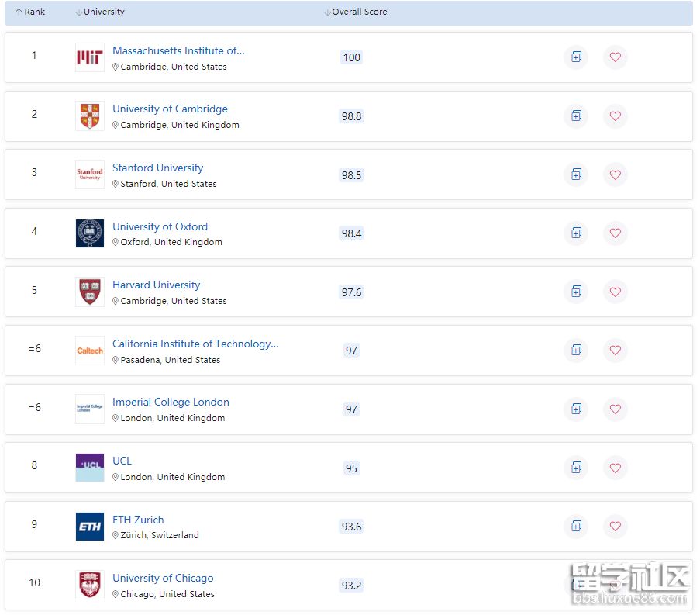The height and width of the screenshot is (615, 700).
Task: Click compare icon for University of Oxford
Action: pyautogui.click(x=576, y=233)
